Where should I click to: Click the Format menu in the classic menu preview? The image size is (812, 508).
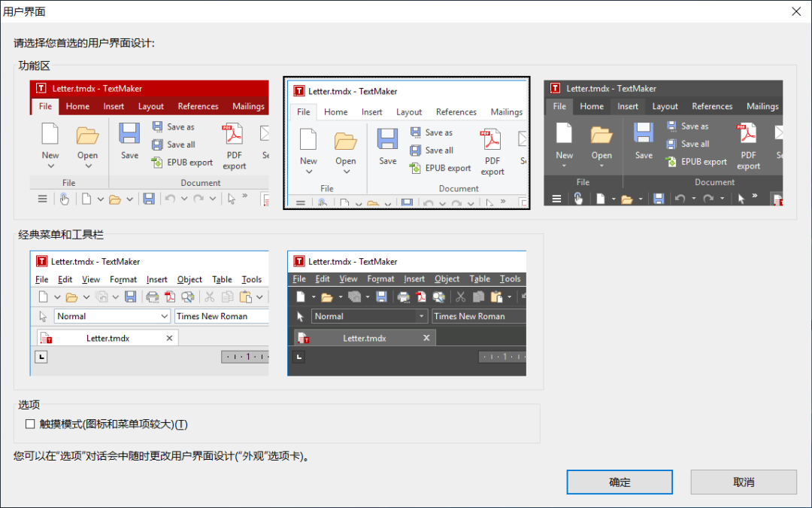tap(123, 279)
